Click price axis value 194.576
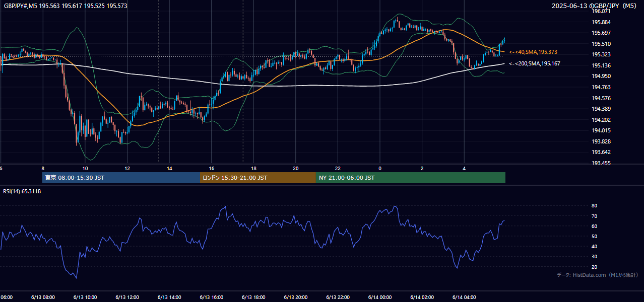This screenshot has width=644, height=302. [601, 98]
